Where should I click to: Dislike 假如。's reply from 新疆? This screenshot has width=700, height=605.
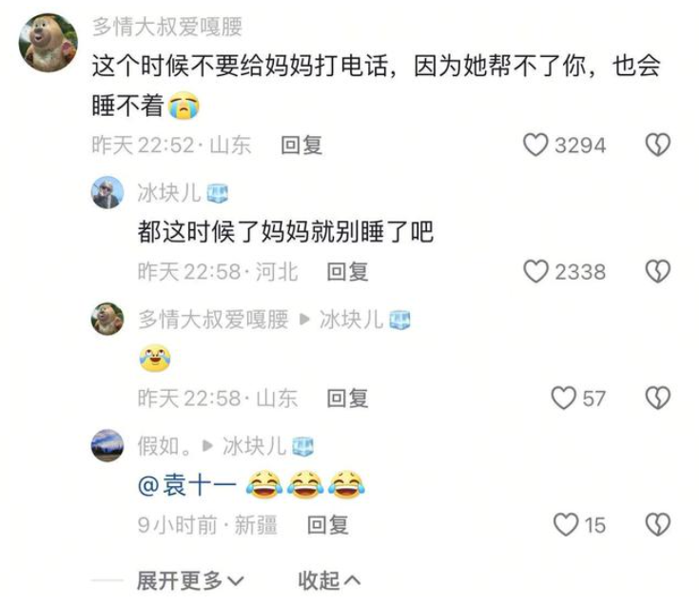[658, 524]
